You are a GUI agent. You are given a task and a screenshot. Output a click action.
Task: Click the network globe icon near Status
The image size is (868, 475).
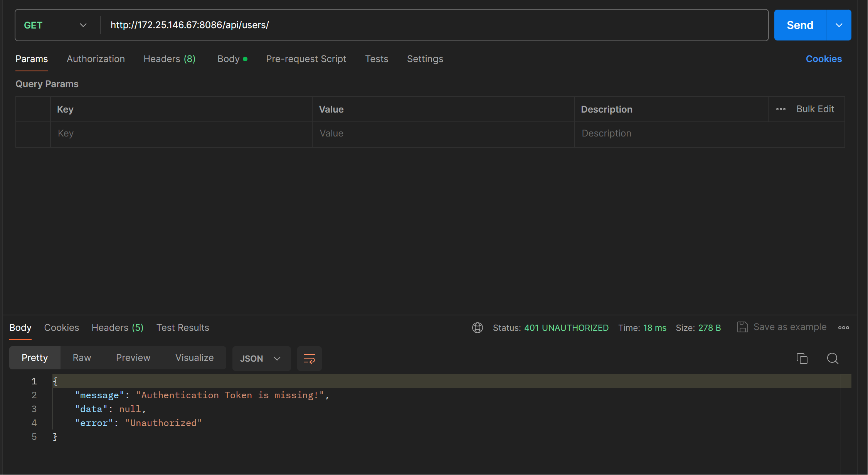pyautogui.click(x=477, y=328)
